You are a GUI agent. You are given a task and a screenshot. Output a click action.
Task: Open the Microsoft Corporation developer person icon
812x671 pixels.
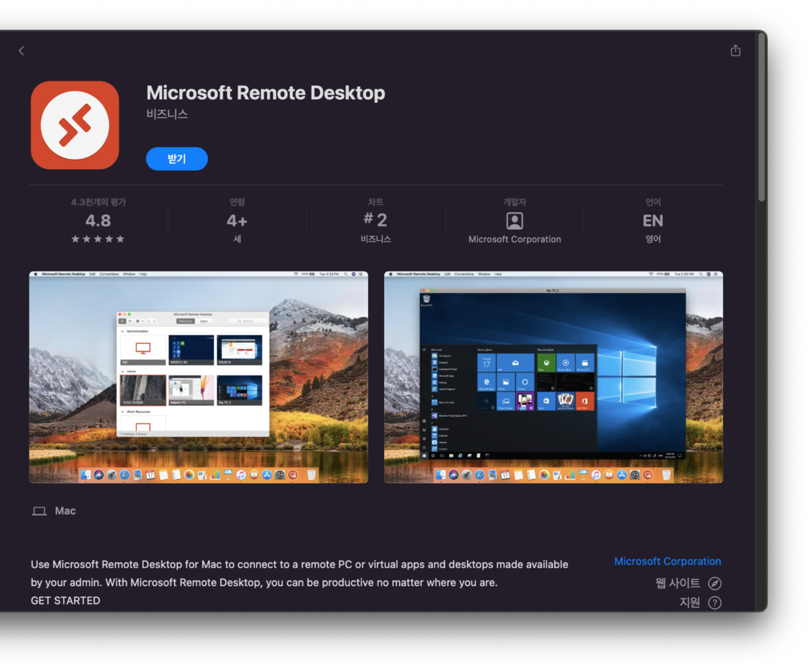pos(514,221)
